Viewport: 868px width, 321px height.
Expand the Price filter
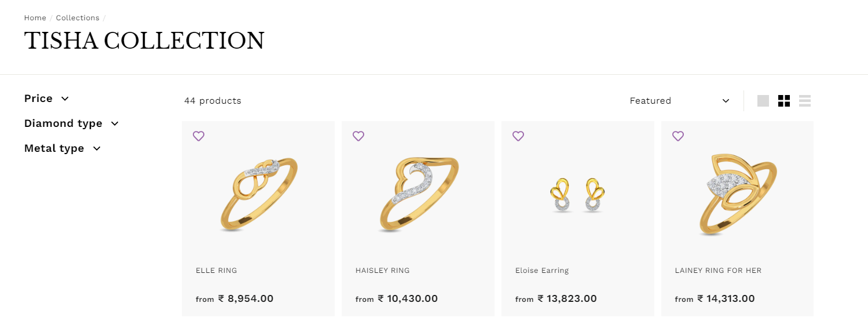pyautogui.click(x=46, y=99)
